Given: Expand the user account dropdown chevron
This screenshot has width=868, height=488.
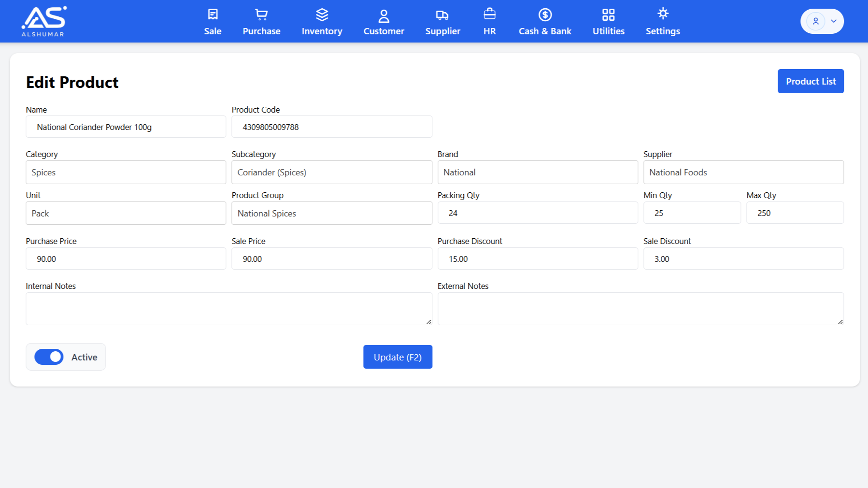Looking at the screenshot, I should (x=833, y=21).
